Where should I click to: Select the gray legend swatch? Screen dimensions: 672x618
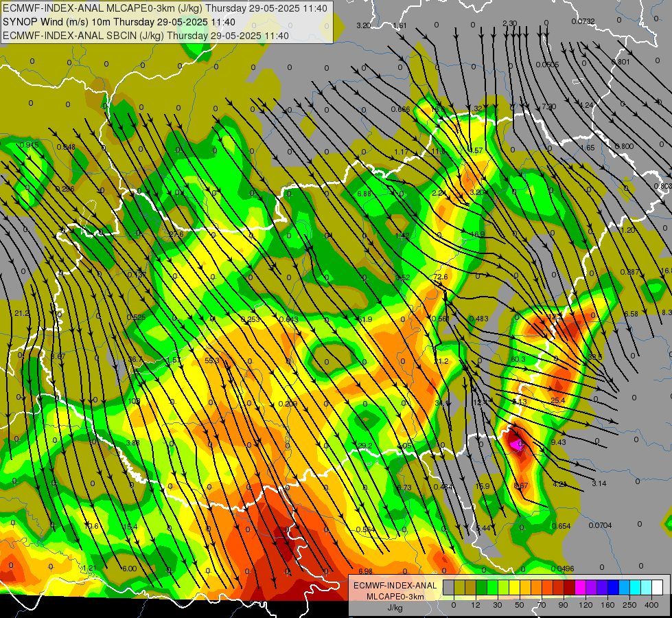pos(448,587)
